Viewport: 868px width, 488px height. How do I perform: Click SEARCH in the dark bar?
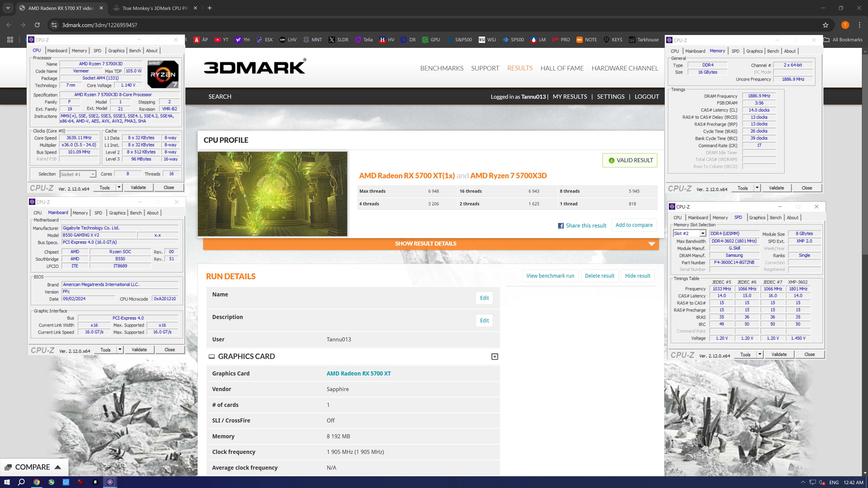pyautogui.click(x=220, y=97)
